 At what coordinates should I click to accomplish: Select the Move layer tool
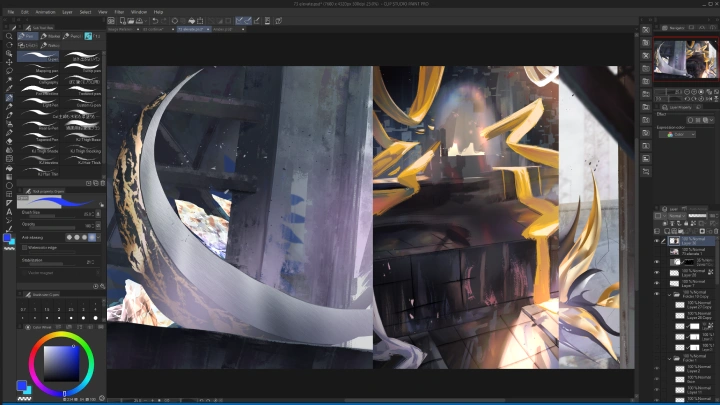coord(9,62)
